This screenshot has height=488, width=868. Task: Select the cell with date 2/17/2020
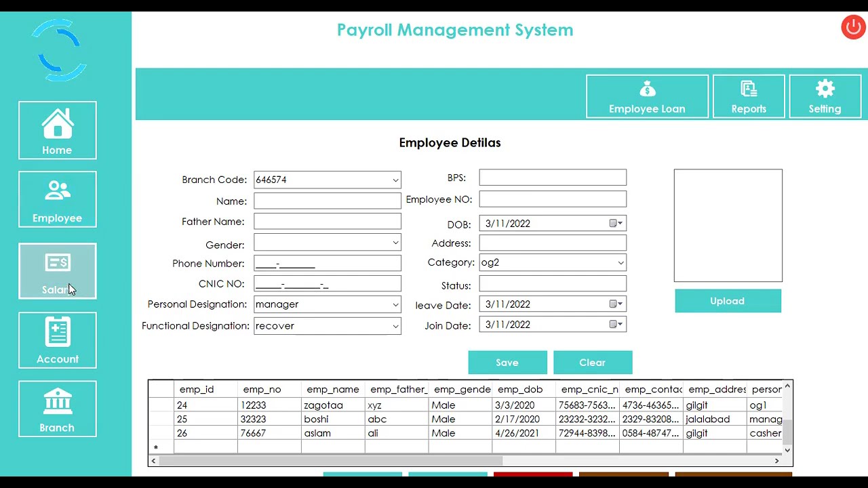(524, 419)
